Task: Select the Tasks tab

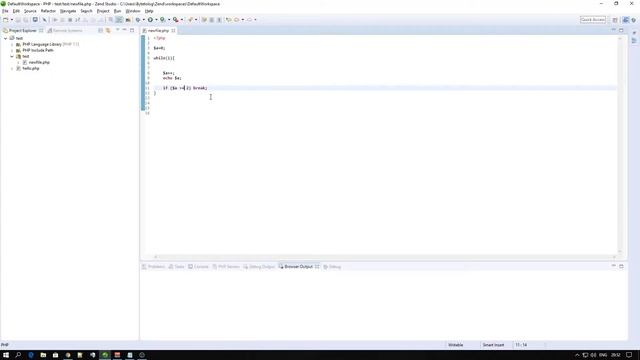Action: pos(176,267)
